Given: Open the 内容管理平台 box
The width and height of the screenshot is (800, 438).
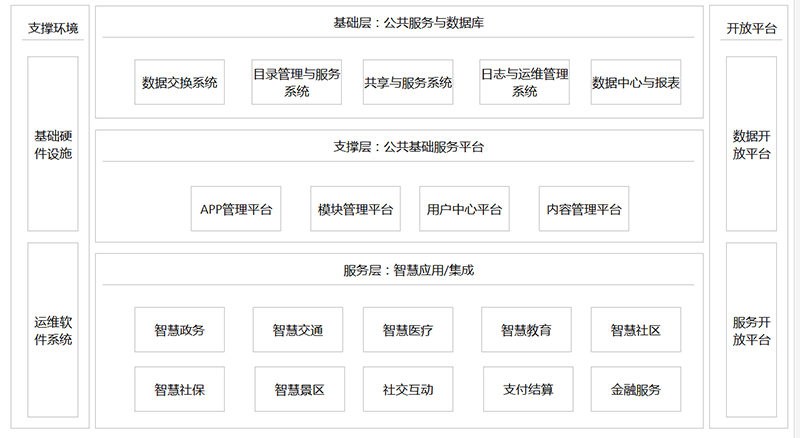Looking at the screenshot, I should [x=584, y=209].
